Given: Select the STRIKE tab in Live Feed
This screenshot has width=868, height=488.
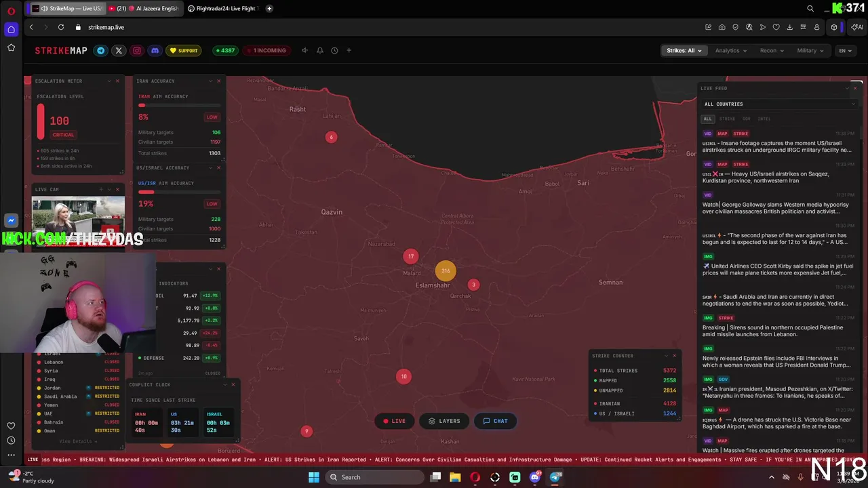Looking at the screenshot, I should click(x=727, y=119).
